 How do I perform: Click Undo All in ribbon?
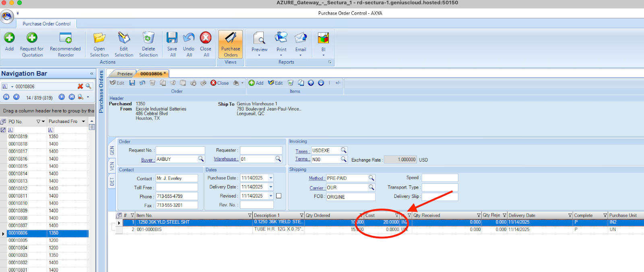pos(189,38)
